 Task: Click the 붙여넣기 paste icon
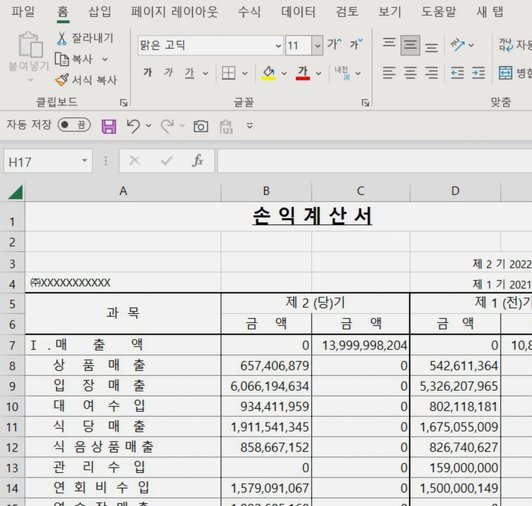click(x=30, y=44)
